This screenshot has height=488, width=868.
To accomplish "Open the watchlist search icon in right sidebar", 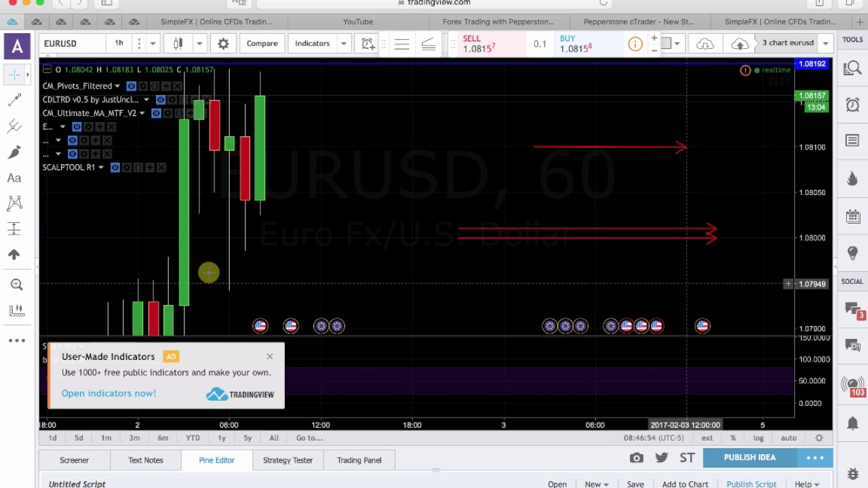I will 852,68.
